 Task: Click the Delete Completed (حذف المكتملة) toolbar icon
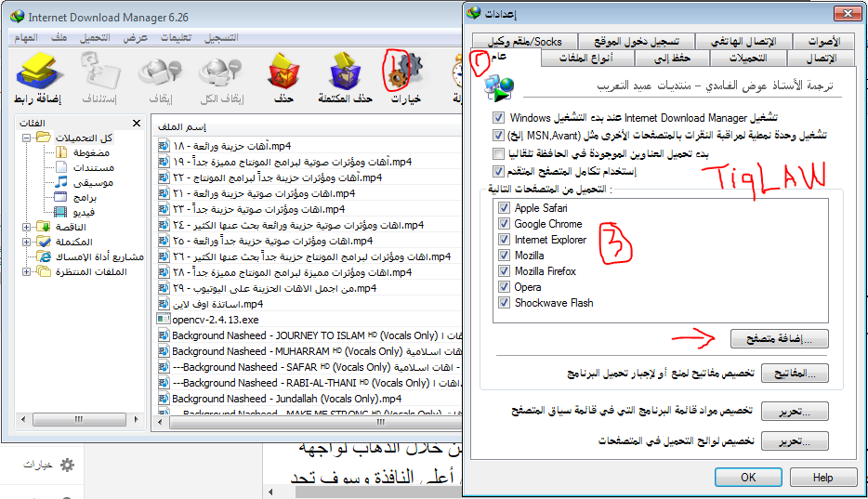345,71
